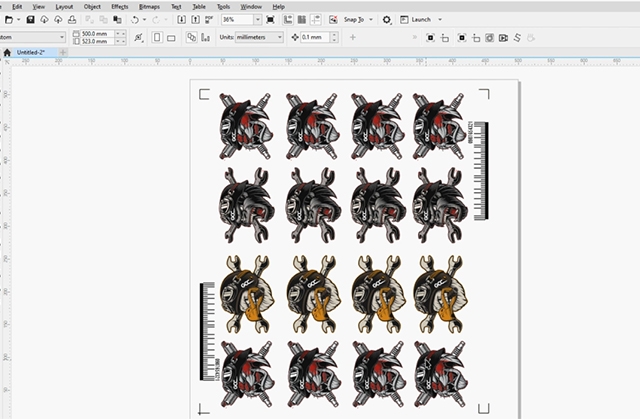Click the page width field showing 500.0 mm

click(x=100, y=33)
